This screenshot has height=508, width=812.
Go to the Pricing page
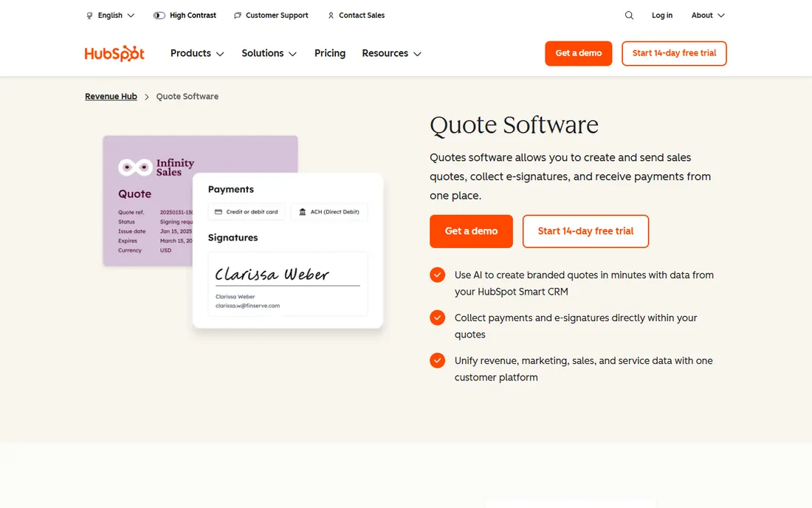tap(330, 53)
